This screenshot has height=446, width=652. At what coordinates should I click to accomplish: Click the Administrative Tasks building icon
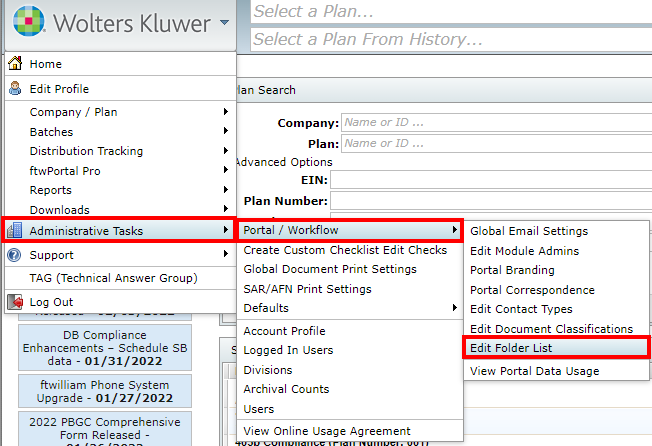[x=15, y=231]
